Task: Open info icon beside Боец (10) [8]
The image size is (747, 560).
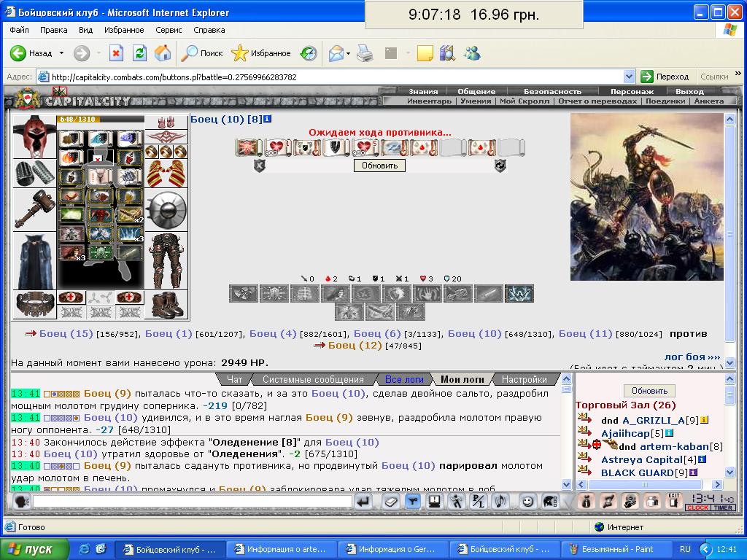Action: point(268,119)
